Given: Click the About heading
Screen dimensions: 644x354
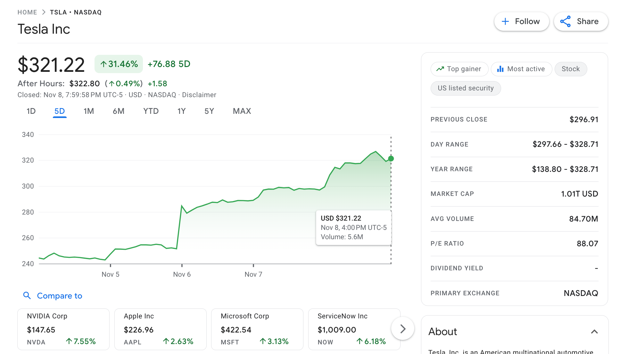Looking at the screenshot, I should 443,332.
